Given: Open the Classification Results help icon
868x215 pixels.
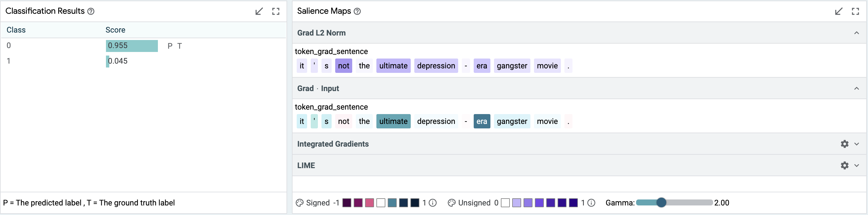Looking at the screenshot, I should [91, 11].
